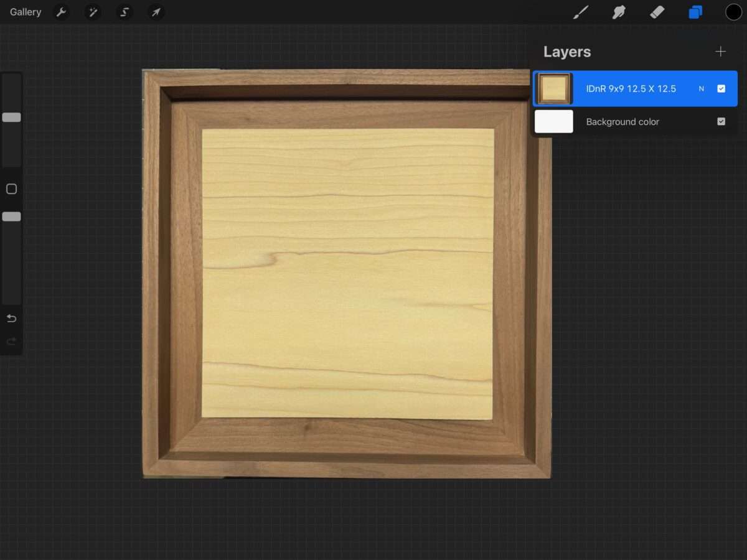Tap the square modify button in sidebar

tap(11, 189)
